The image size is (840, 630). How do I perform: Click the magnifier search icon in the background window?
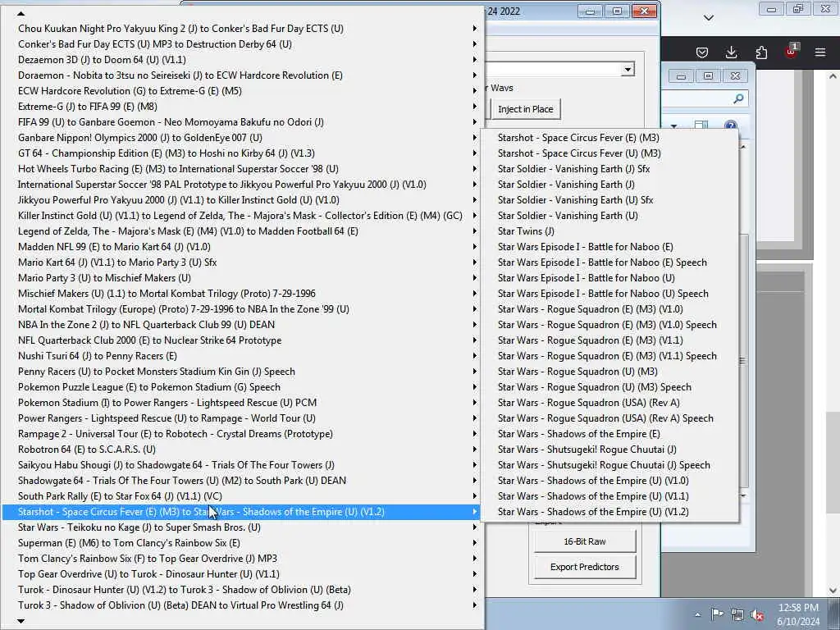(738, 98)
